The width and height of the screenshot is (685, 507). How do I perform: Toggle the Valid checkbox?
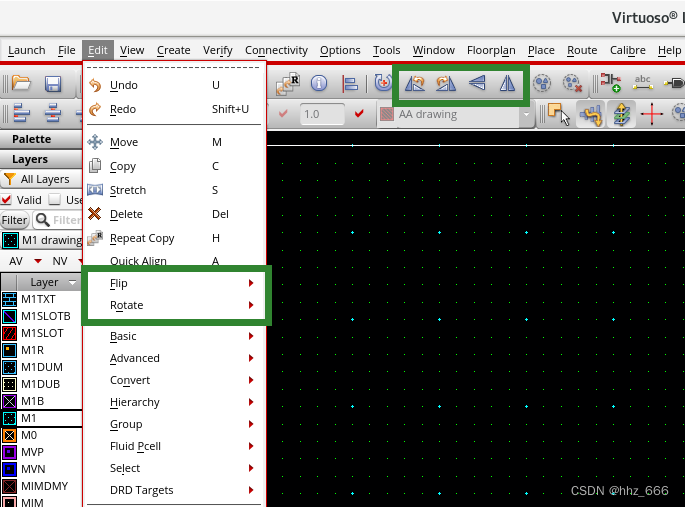[7, 199]
